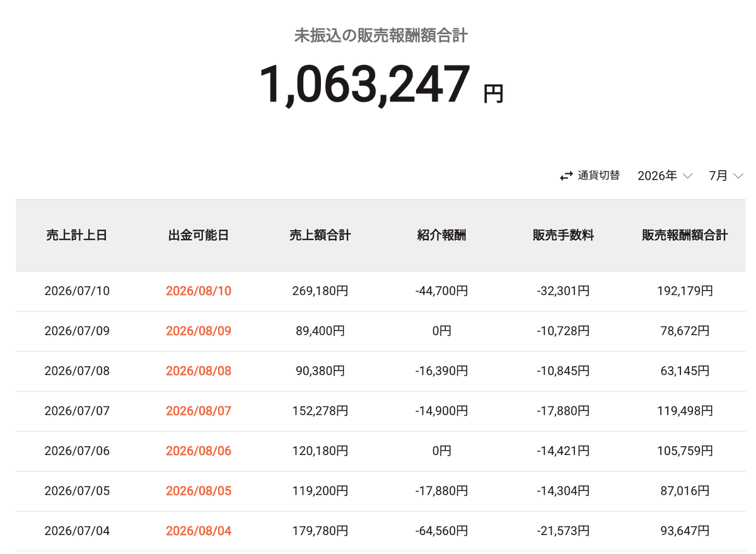Click the sales date 2026/07/07

tap(77, 411)
